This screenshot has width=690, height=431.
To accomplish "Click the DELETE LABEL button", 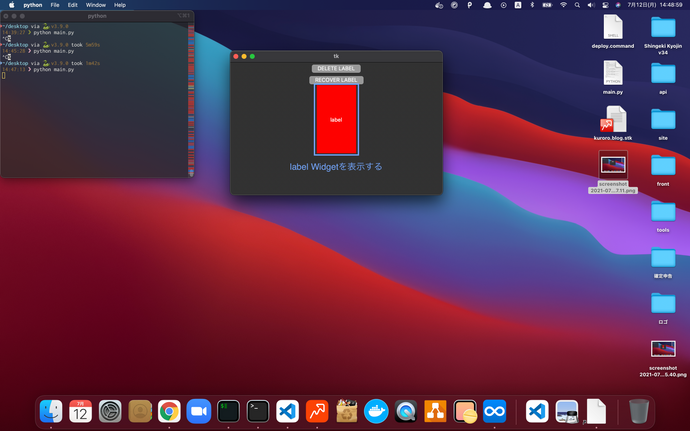I will [x=336, y=69].
